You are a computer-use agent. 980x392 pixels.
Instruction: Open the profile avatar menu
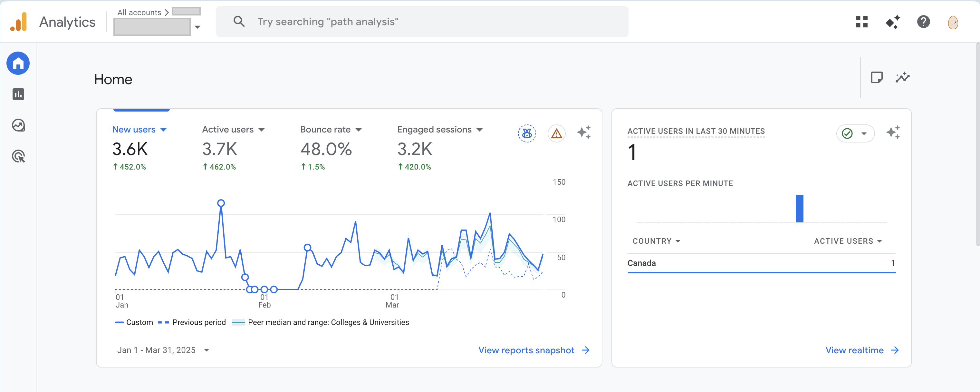pos(953,22)
